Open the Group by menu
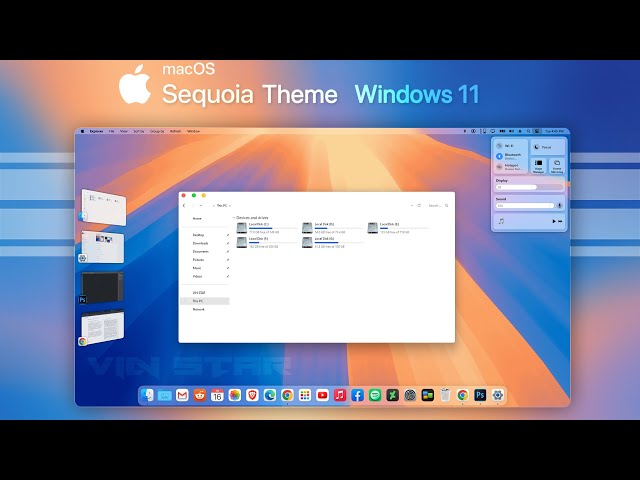 tap(157, 131)
